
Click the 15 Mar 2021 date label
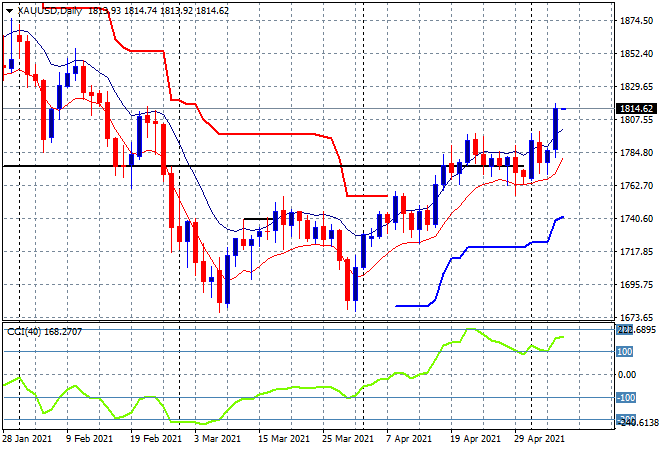click(x=284, y=439)
